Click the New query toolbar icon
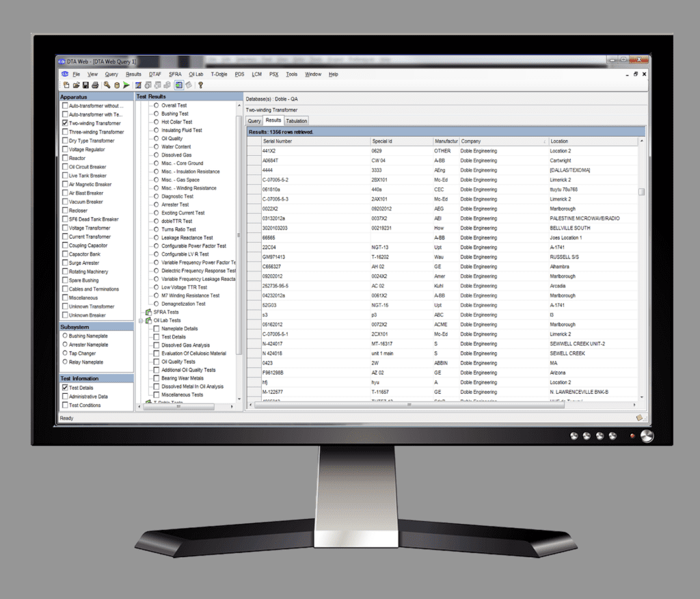This screenshot has width=700, height=599. tap(66, 85)
